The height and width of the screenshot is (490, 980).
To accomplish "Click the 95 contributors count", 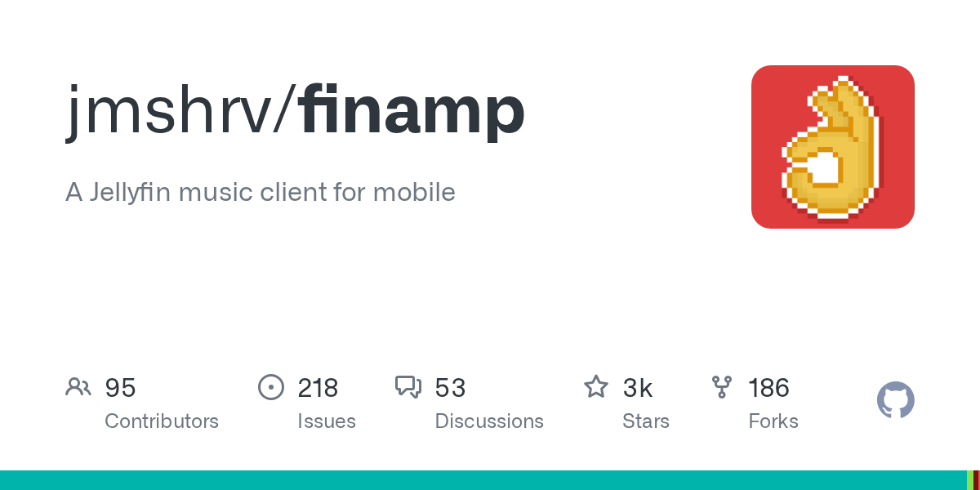I will click(120, 388).
